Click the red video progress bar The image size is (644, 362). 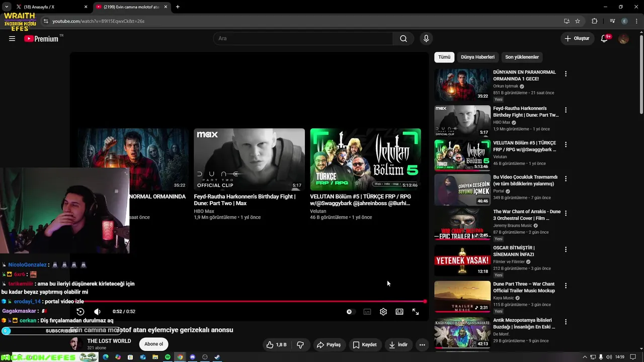[250, 302]
